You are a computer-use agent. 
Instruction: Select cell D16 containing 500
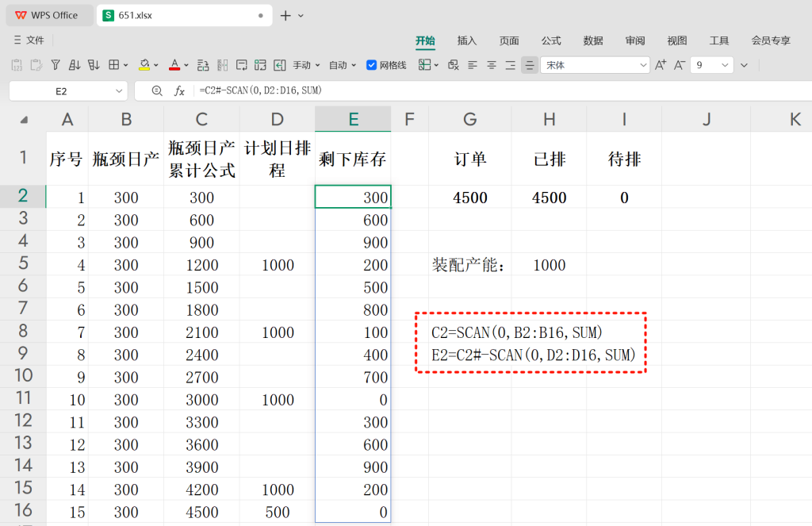(x=277, y=512)
